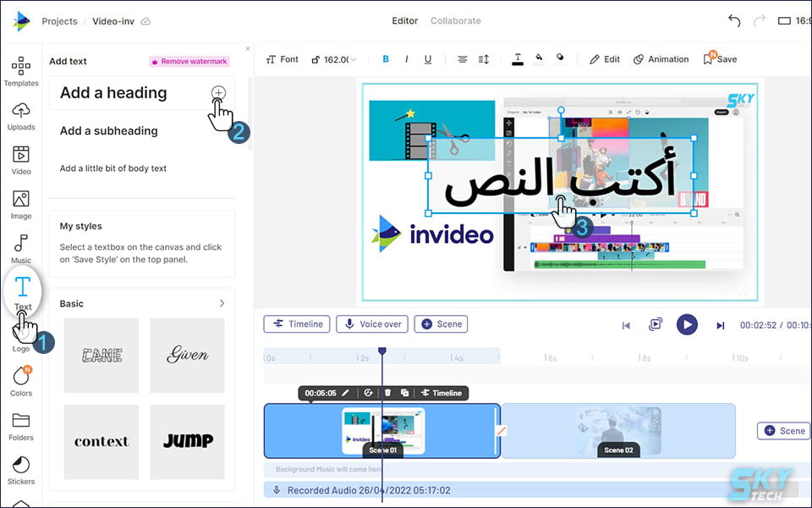This screenshot has height=508, width=812.
Task: Open the aspect ratio selector
Action: click(794, 20)
